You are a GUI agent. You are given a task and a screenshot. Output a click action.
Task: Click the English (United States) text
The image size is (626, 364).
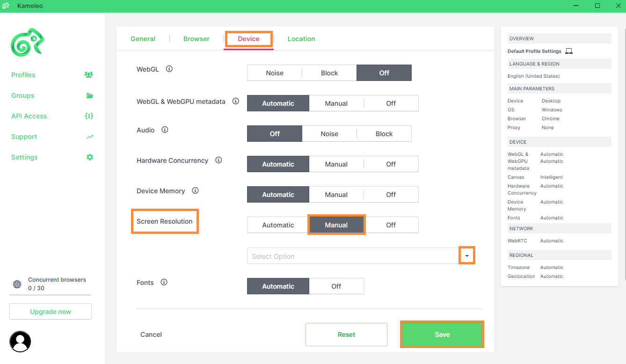tap(533, 76)
